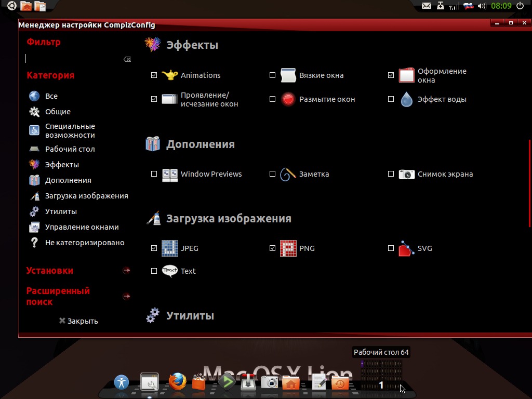The image size is (532, 399).
Task: Click the Russian flag keyboard layout indicator
Action: click(x=469, y=6)
